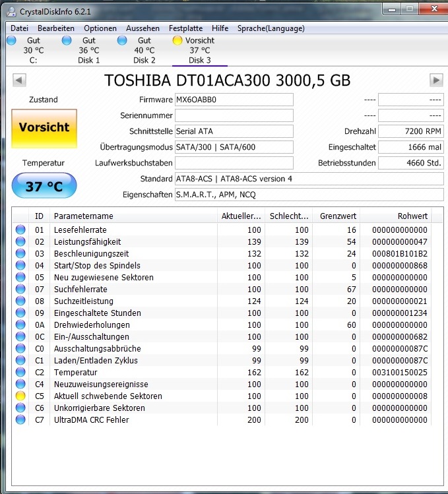Select the C: drive tab at 30 °C
The image size is (448, 494).
tap(34, 50)
